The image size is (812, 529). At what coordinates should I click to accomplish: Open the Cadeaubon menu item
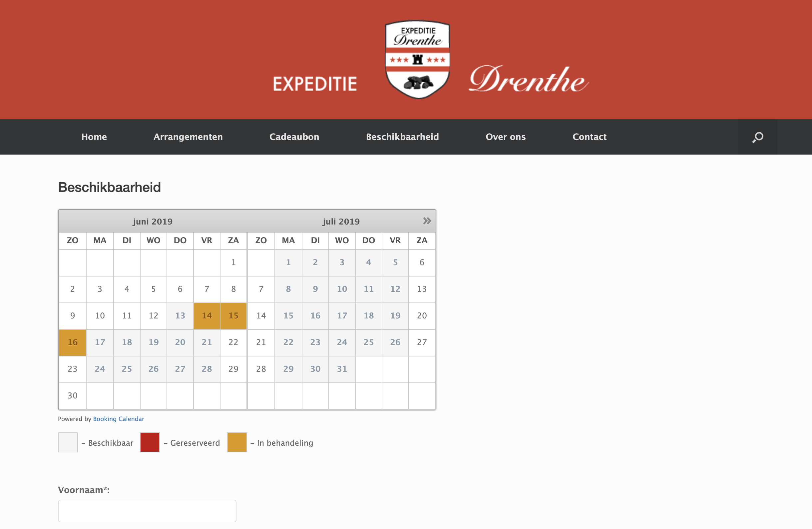(x=294, y=137)
